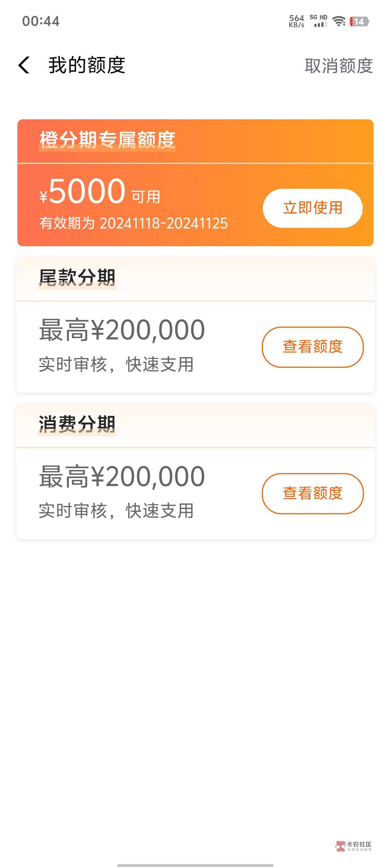Tap the back arrow icon

(24, 65)
